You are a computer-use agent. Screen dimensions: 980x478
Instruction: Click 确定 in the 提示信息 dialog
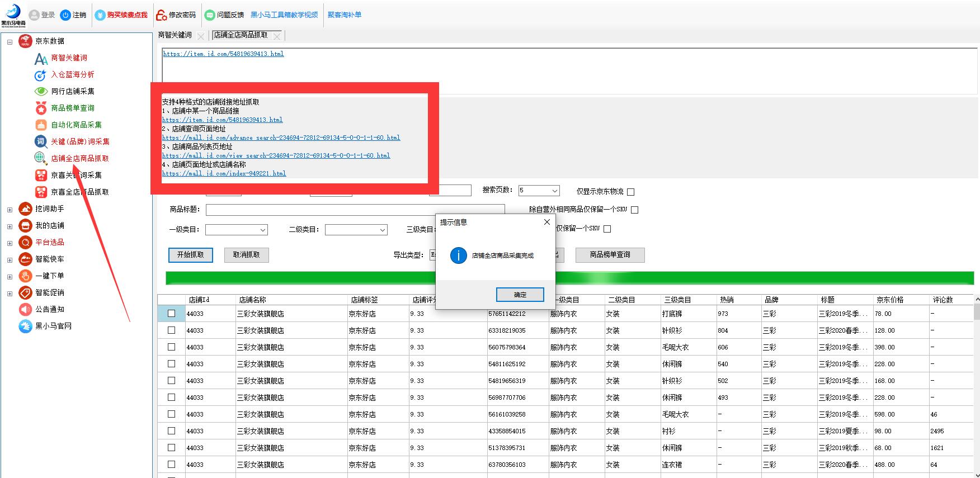[520, 295]
